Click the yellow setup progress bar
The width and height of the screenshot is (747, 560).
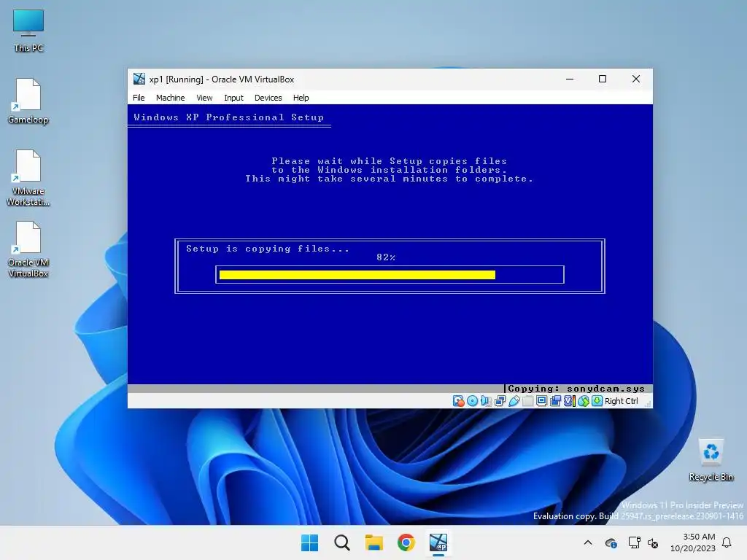click(x=357, y=275)
